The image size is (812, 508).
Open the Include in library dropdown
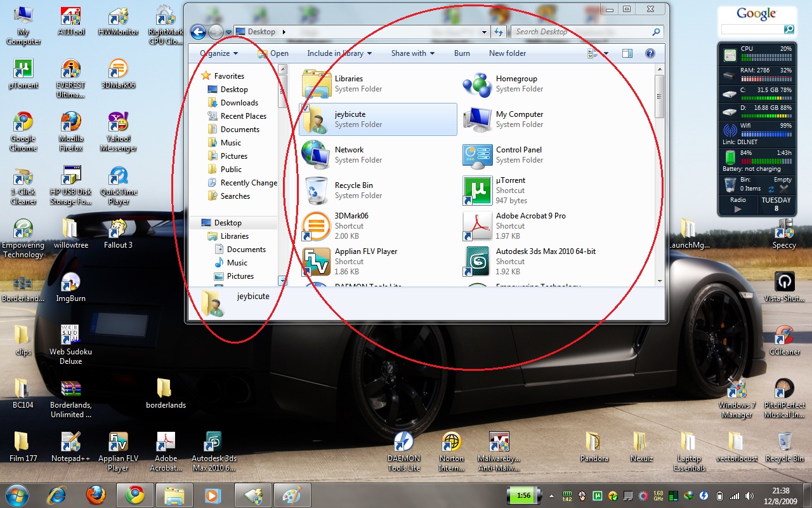click(x=339, y=53)
